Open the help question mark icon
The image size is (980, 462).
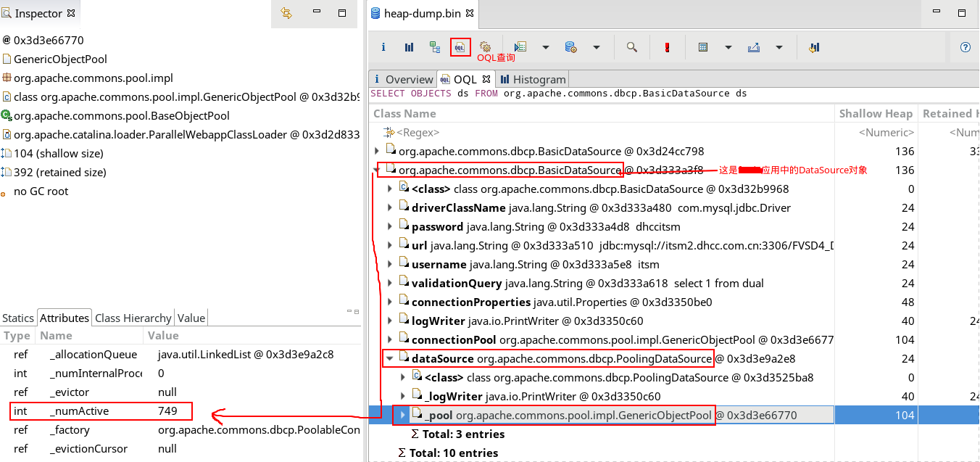click(x=965, y=47)
